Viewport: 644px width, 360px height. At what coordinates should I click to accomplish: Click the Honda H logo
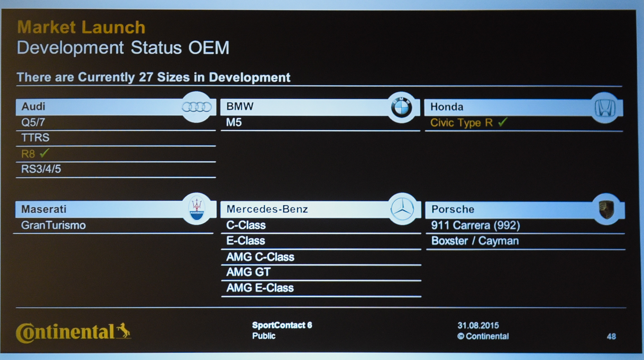[x=605, y=108]
